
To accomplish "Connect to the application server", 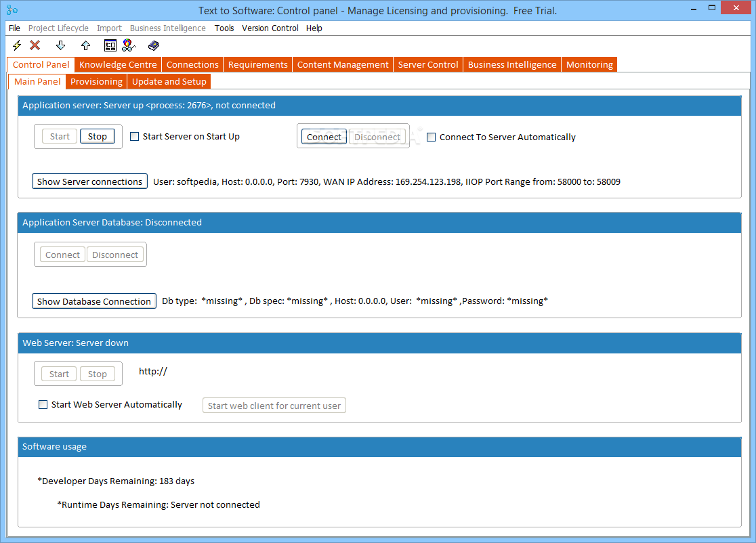I will pos(324,137).
